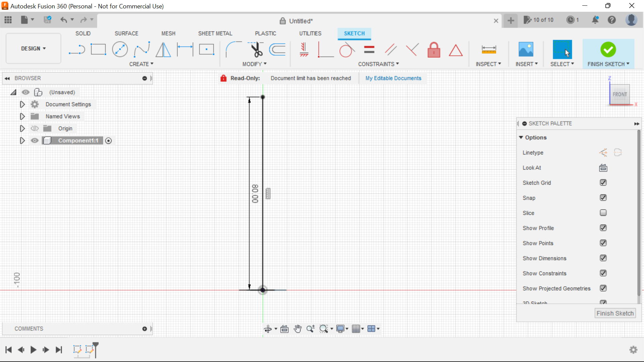Open My Editable Documents link
644x362 pixels.
393,78
